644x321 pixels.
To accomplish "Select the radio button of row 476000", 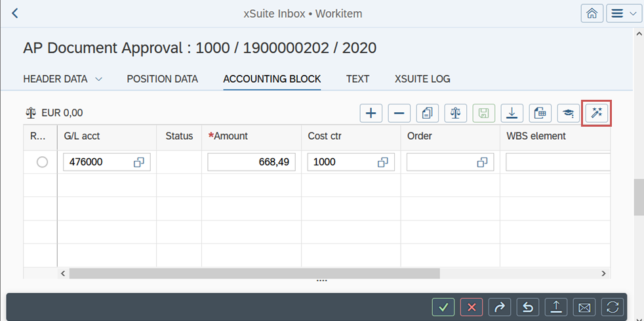I will point(42,162).
